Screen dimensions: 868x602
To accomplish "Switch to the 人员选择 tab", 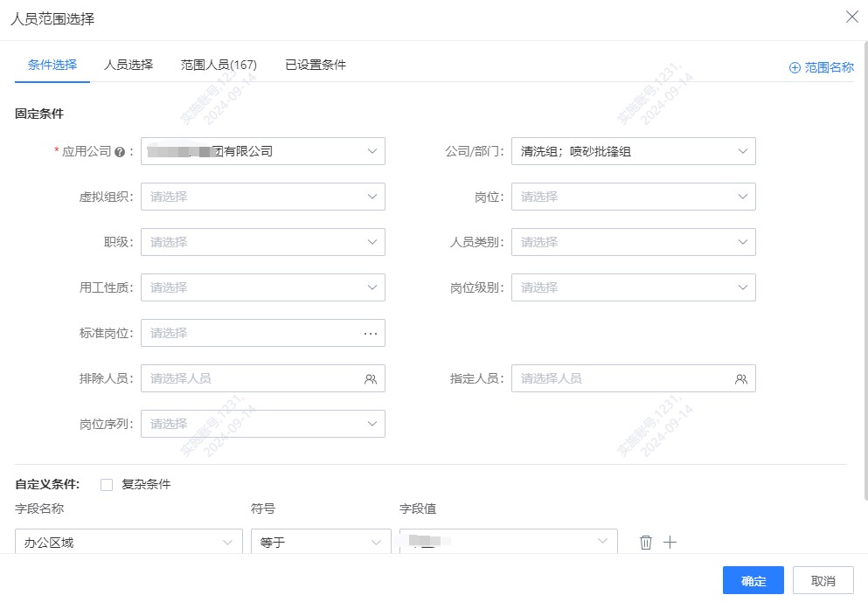I will coord(128,64).
